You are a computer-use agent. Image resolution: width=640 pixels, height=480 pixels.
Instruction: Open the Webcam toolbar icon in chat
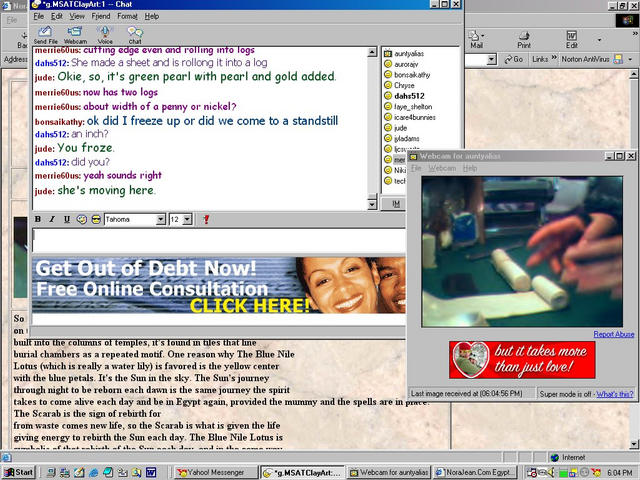75,35
